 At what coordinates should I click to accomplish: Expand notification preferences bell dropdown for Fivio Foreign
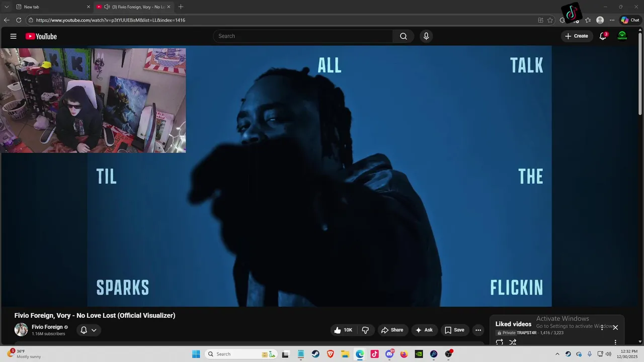tap(89, 330)
